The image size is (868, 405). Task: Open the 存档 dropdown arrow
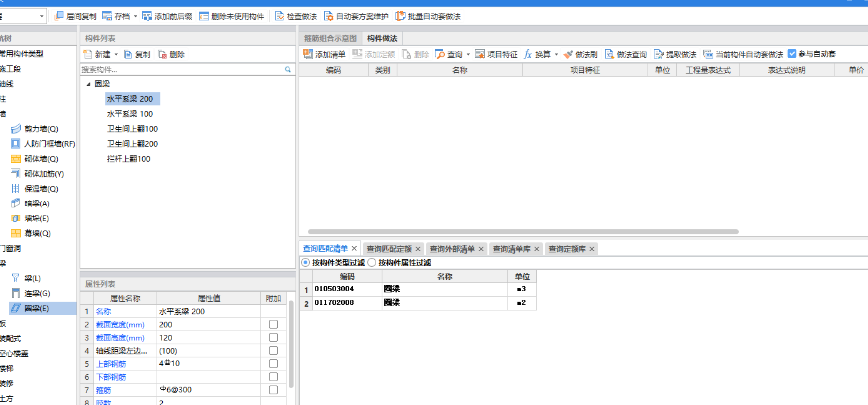(x=135, y=16)
